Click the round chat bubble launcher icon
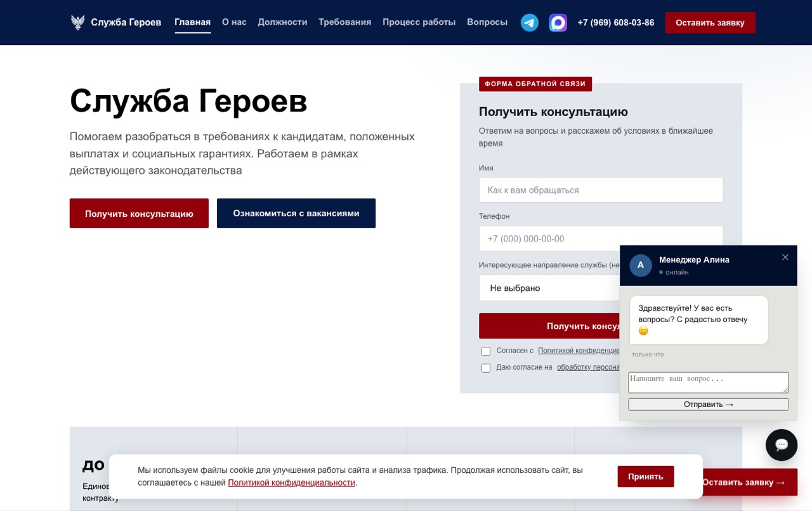Image resolution: width=812 pixels, height=511 pixels. click(x=782, y=445)
